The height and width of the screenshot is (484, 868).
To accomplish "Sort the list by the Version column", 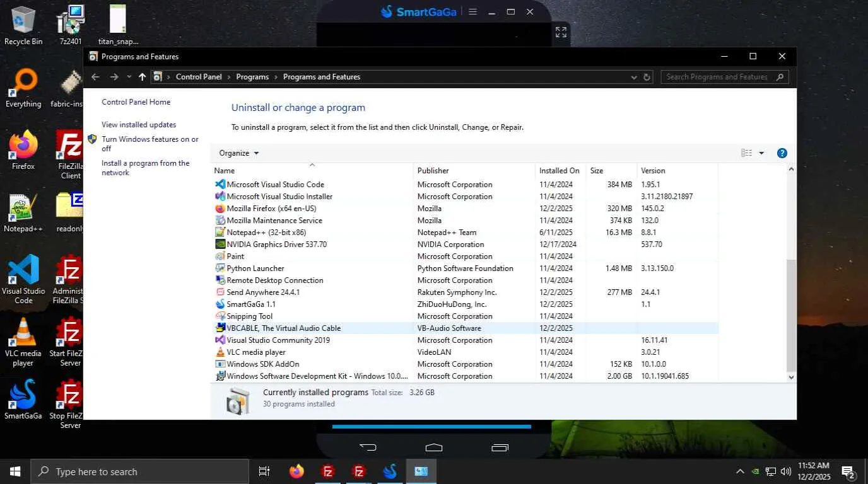I will click(677, 170).
